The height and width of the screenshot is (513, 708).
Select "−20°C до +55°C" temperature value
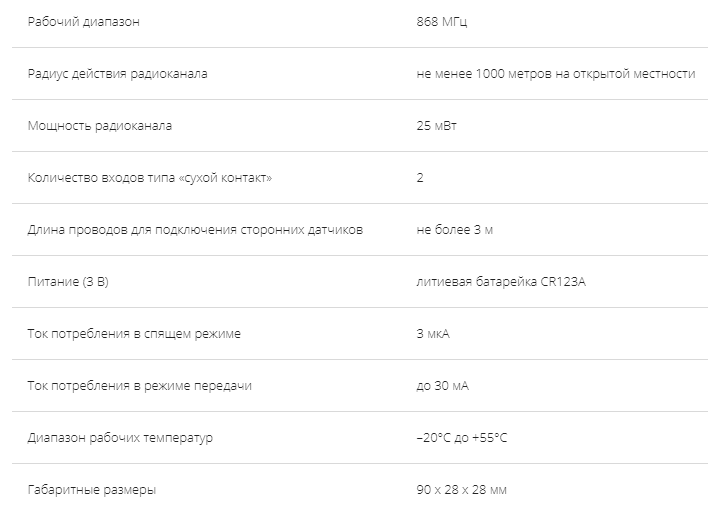(x=461, y=438)
